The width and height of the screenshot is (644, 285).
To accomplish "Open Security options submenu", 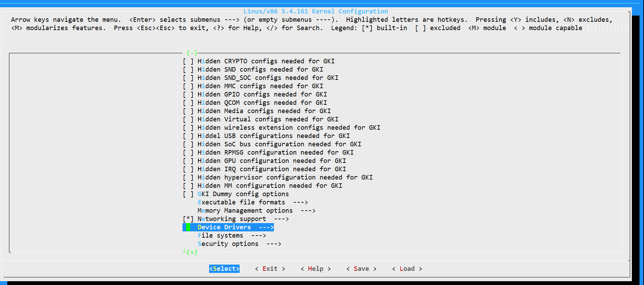I will click(x=239, y=244).
